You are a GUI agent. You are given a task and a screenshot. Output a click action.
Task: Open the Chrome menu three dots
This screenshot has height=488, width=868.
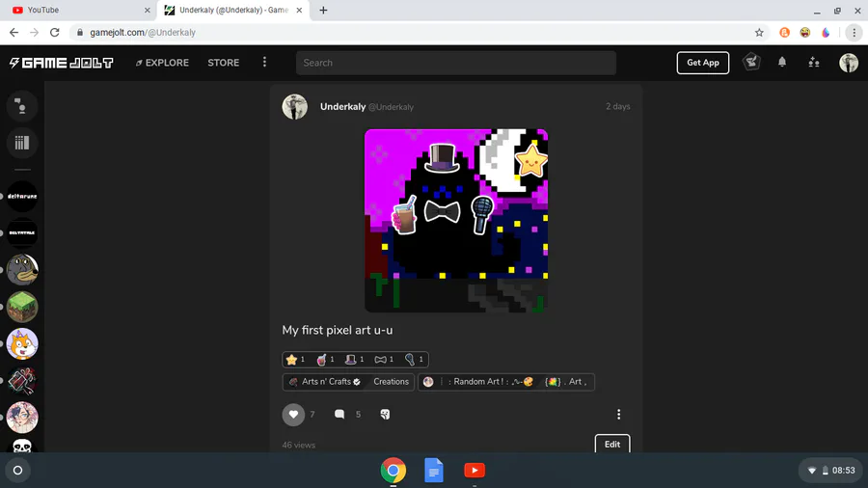coord(854,33)
